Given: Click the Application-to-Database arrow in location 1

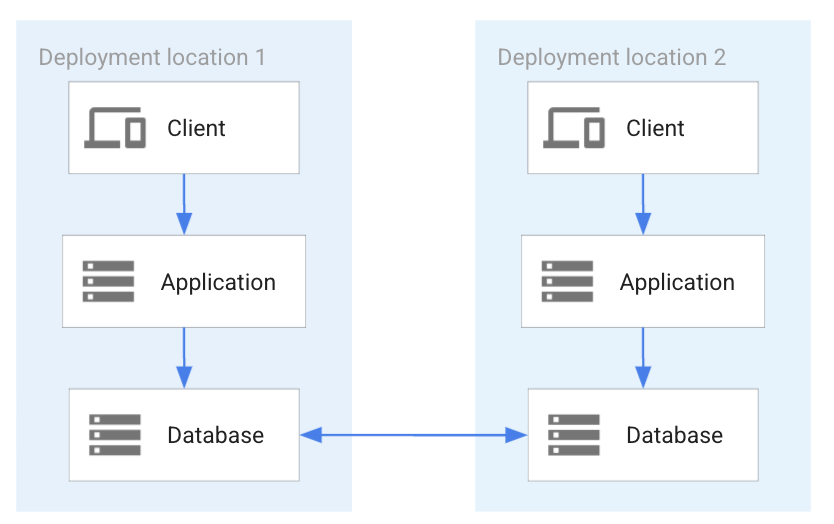Looking at the screenshot, I should pos(184,358).
